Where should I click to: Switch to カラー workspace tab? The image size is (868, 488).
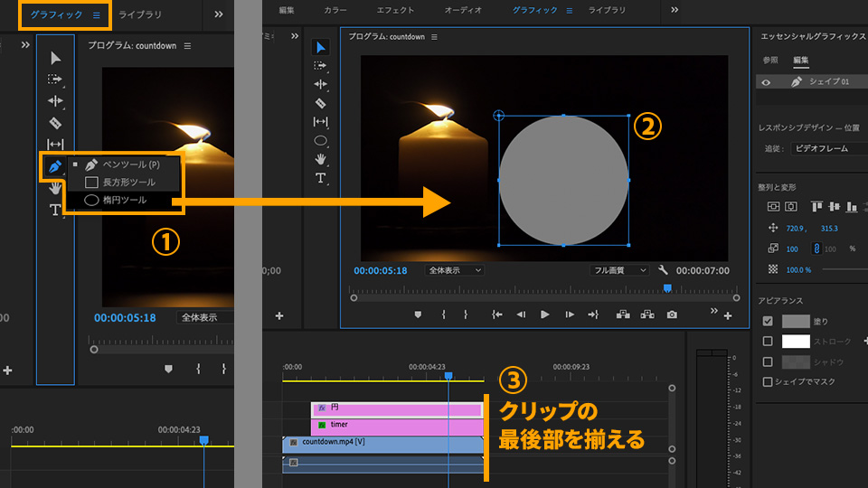click(x=335, y=11)
